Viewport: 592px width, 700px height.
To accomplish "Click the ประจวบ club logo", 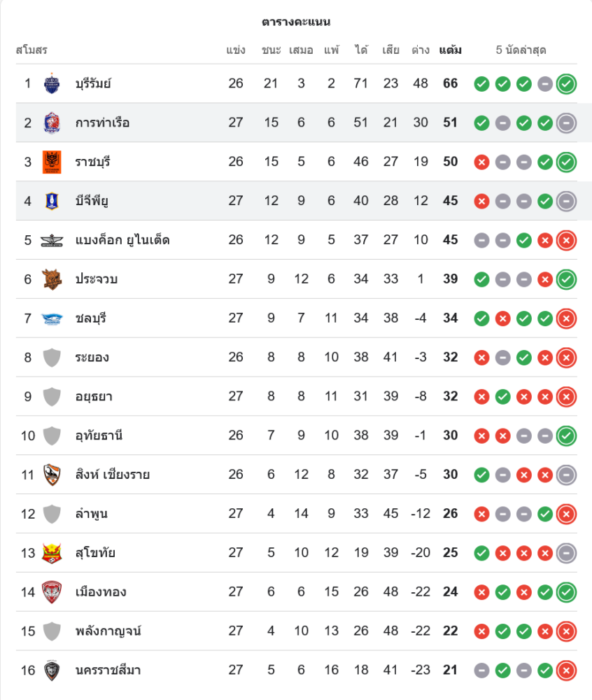I will (x=52, y=279).
